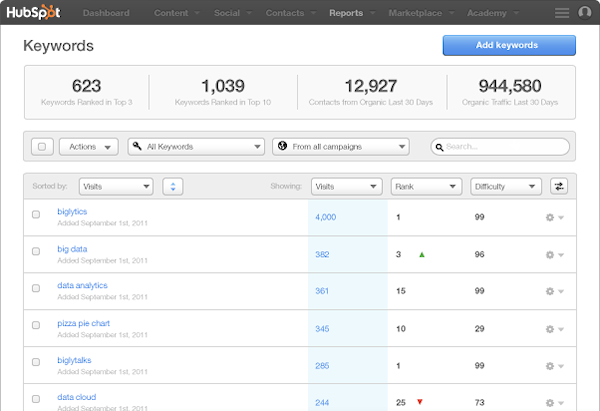Image resolution: width=600 pixels, height=411 pixels.
Task: Open the pizza pie chart keyword link
Action: [83, 323]
